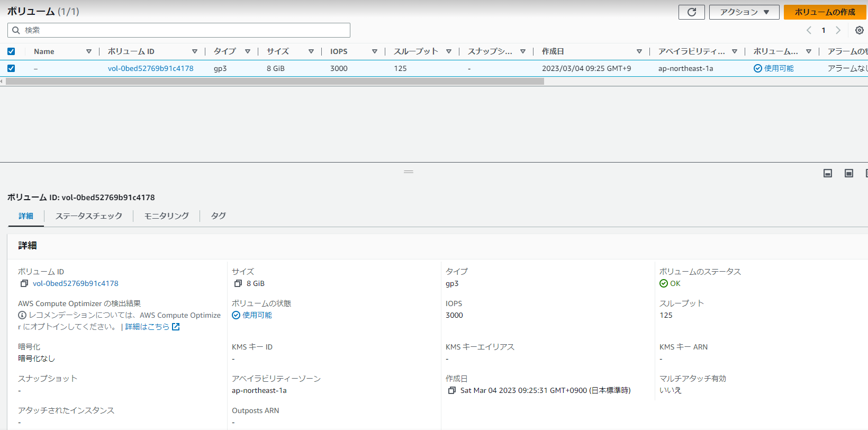The width and height of the screenshot is (868, 430).
Task: Click the panel resize handle
Action: (x=409, y=172)
